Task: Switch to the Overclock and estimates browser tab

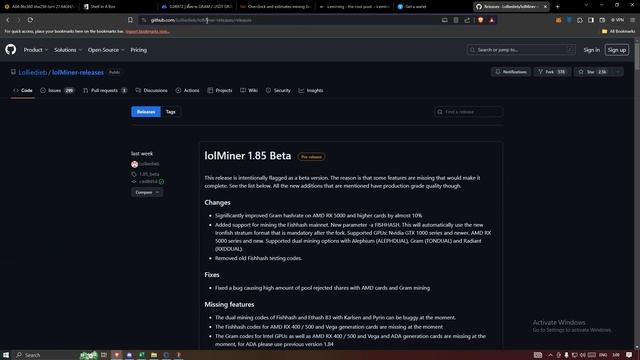Action: pos(276,7)
